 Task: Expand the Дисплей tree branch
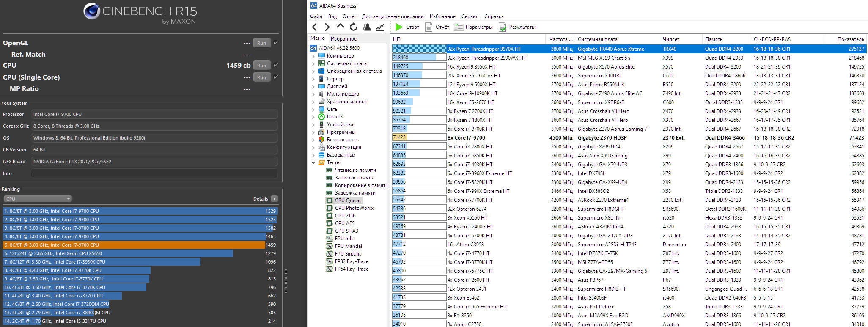[313, 86]
